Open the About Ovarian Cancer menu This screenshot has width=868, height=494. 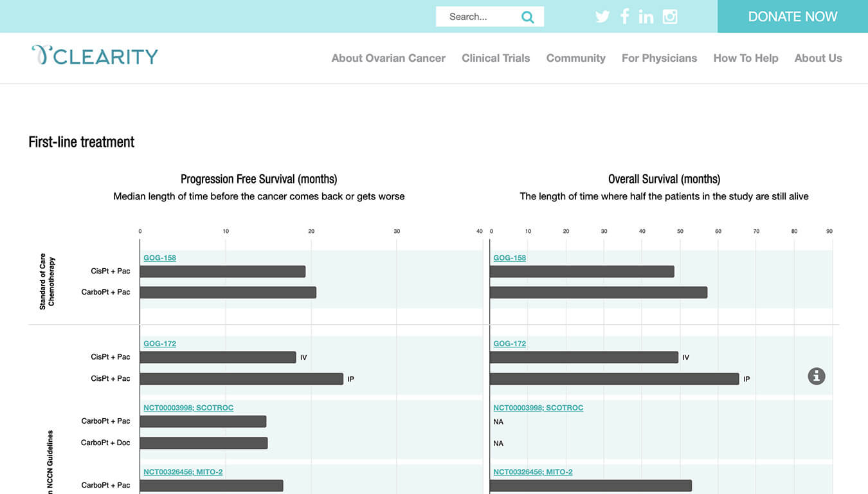[x=388, y=58]
